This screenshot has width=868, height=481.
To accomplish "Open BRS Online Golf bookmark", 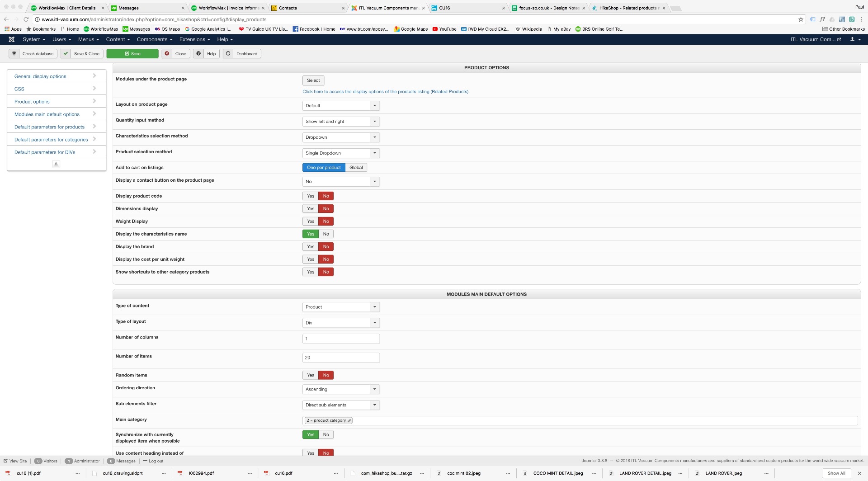I will coord(599,29).
